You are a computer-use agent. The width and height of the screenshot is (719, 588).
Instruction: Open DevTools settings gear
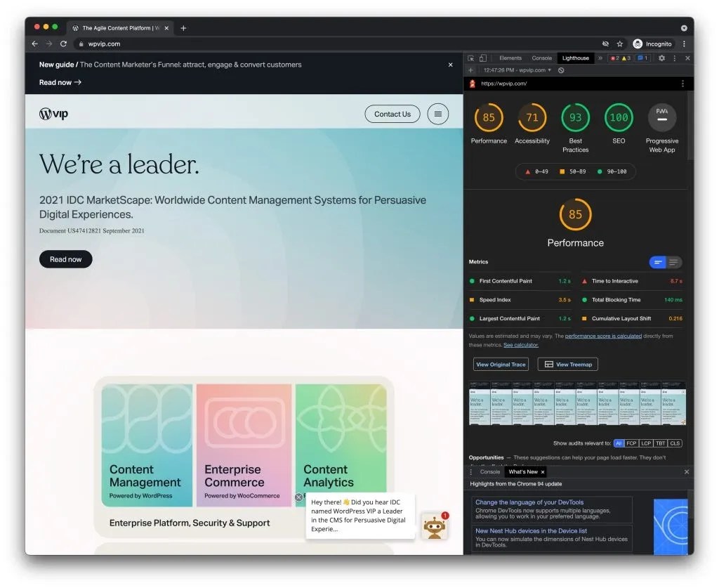pyautogui.click(x=661, y=58)
